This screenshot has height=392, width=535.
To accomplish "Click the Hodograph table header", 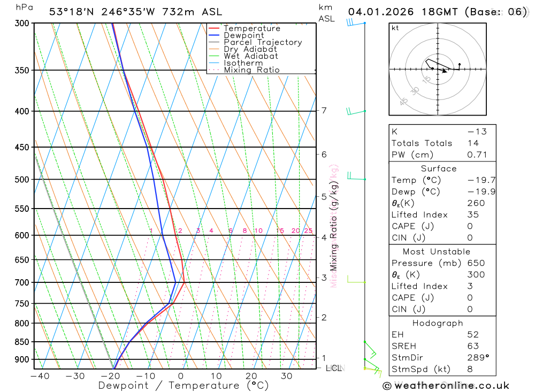I will point(438,323).
